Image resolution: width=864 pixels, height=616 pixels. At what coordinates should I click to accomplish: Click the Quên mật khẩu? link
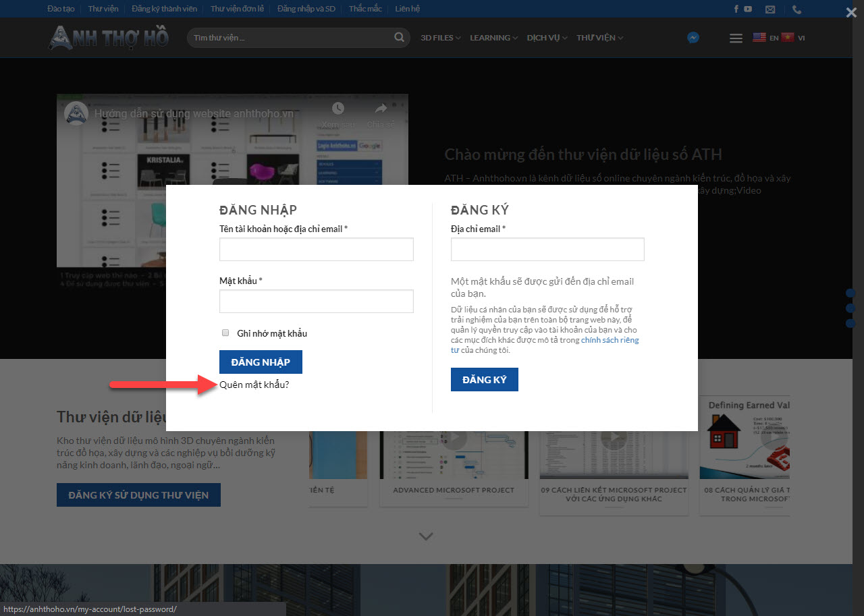coord(254,385)
